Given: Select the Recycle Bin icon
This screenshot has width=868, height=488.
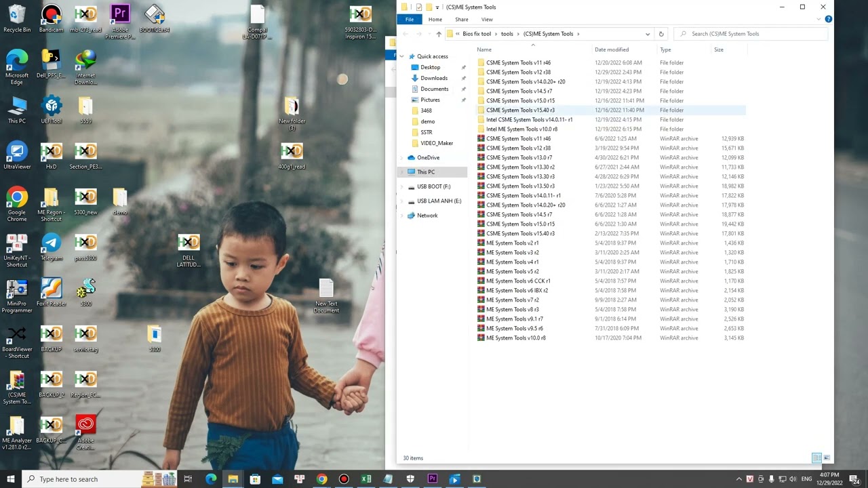Looking at the screenshot, I should (x=17, y=18).
